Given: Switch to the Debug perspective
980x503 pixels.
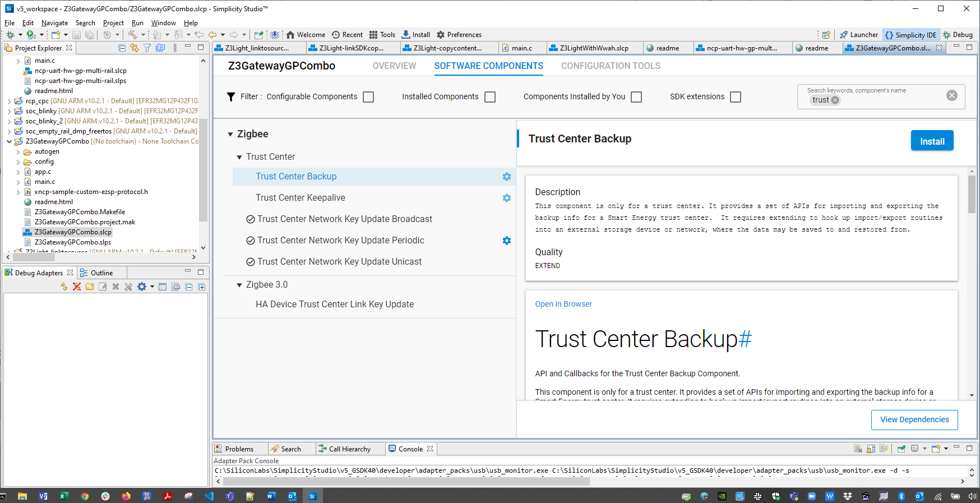Looking at the screenshot, I should coord(958,35).
